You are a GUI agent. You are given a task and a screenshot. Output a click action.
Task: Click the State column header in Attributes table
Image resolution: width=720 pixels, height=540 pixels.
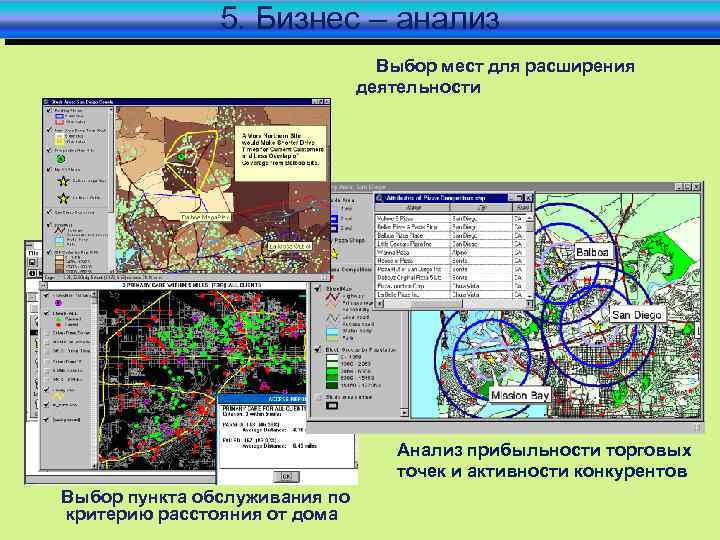[x=521, y=208]
